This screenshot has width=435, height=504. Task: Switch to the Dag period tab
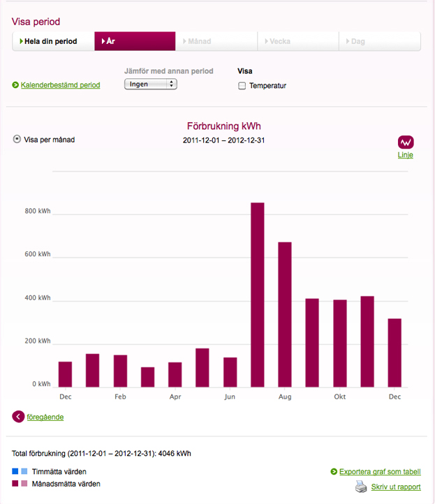[x=379, y=41]
